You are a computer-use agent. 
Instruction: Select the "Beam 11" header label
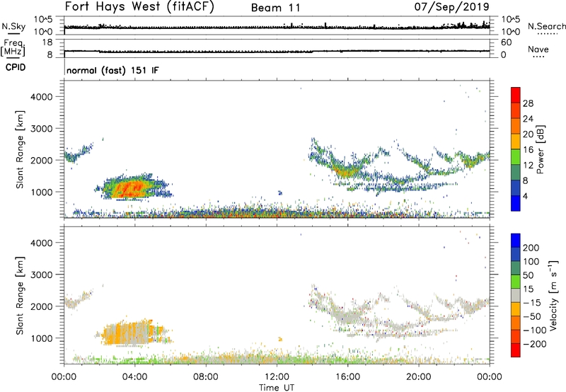275,8
